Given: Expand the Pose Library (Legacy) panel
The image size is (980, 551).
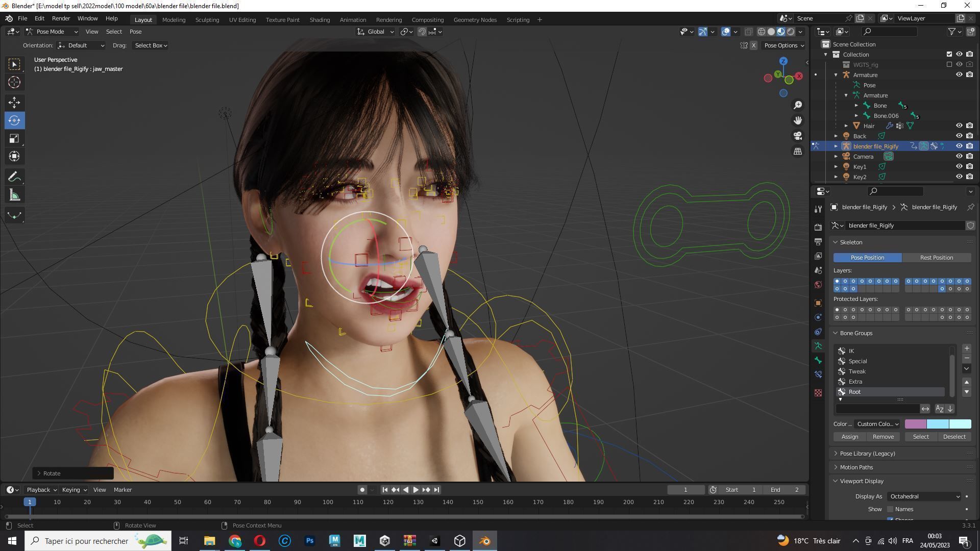Looking at the screenshot, I should point(867,454).
